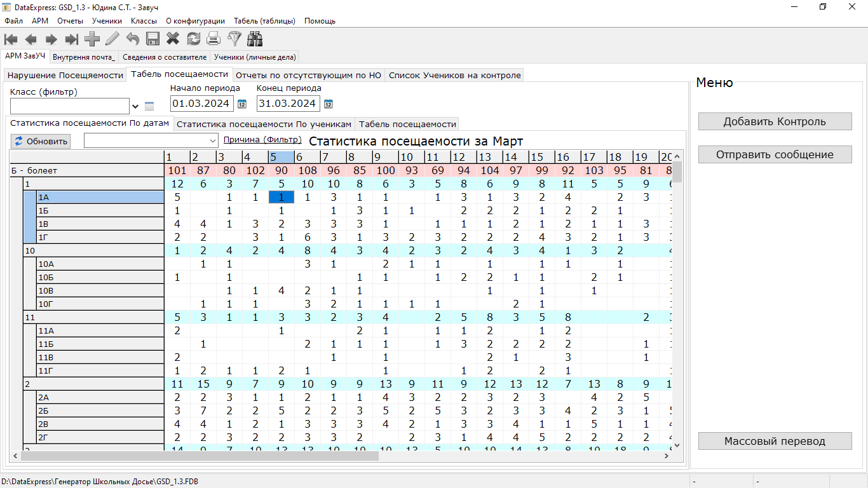The width and height of the screenshot is (868, 488).
Task: Jump to last record toolbar icon
Action: pyautogui.click(x=72, y=39)
